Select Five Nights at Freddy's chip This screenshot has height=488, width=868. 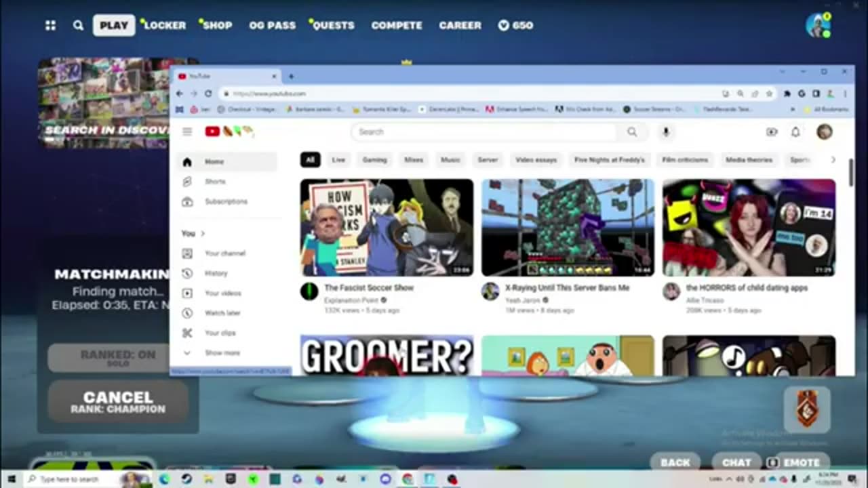tap(609, 160)
